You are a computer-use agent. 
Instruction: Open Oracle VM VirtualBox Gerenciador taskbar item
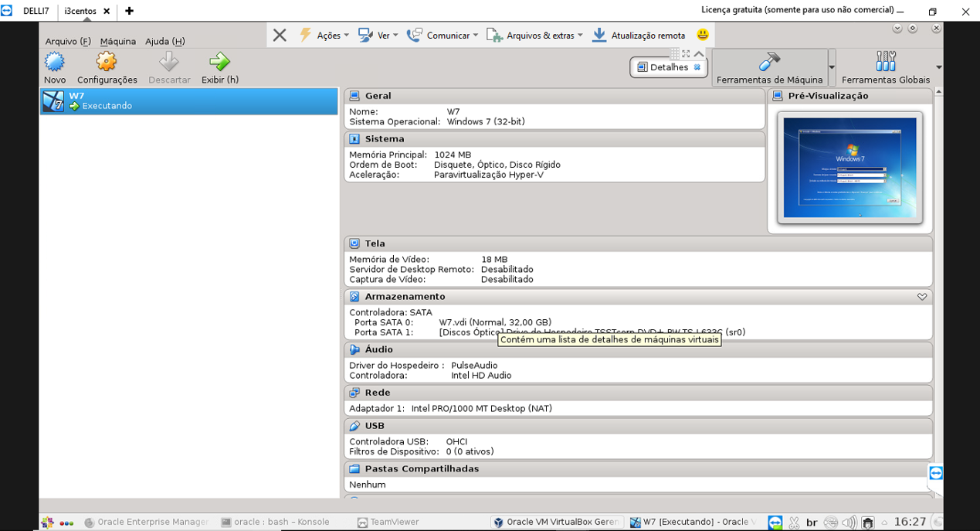pyautogui.click(x=557, y=522)
